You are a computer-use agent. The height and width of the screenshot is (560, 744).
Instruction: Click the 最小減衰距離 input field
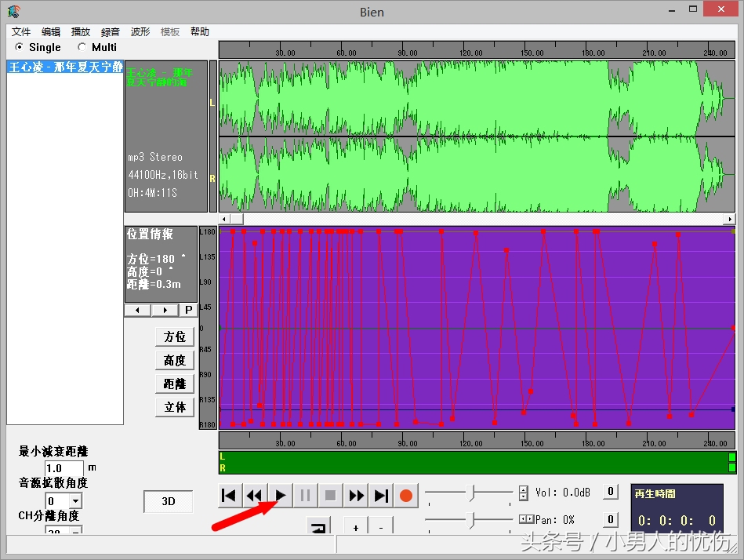(64, 468)
